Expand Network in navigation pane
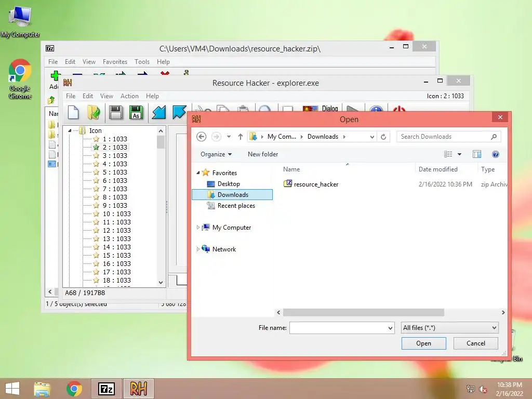This screenshot has height=399, width=532. pos(198,249)
